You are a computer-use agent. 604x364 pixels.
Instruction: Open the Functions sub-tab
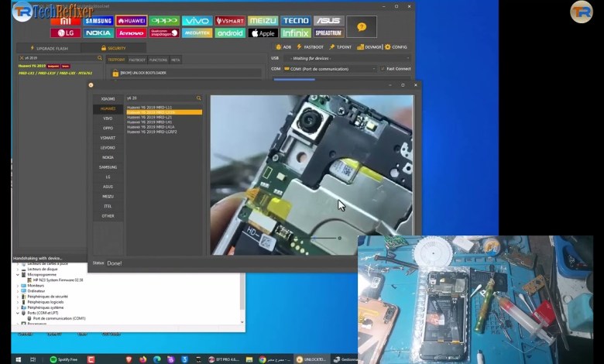pyautogui.click(x=158, y=60)
